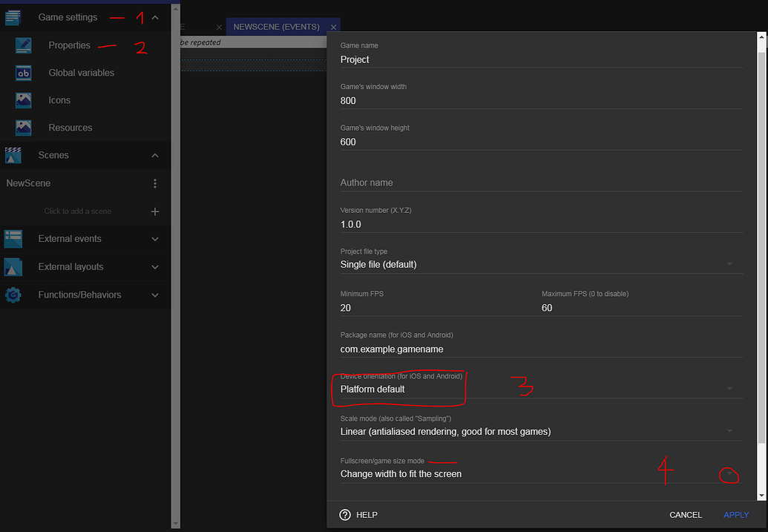This screenshot has height=532, width=768.
Task: Open the Global variables editor icon
Action: coord(24,72)
